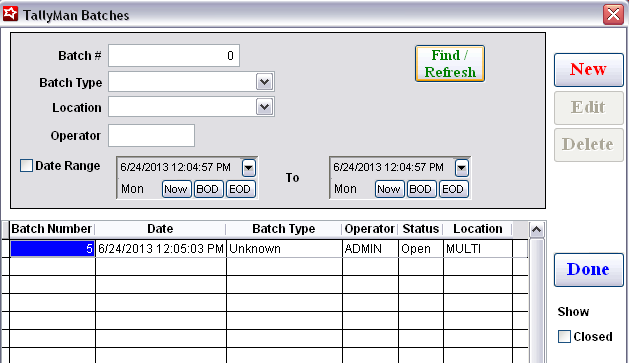This screenshot has width=629, height=363.
Task: Click the Open status cell
Action: point(421,249)
